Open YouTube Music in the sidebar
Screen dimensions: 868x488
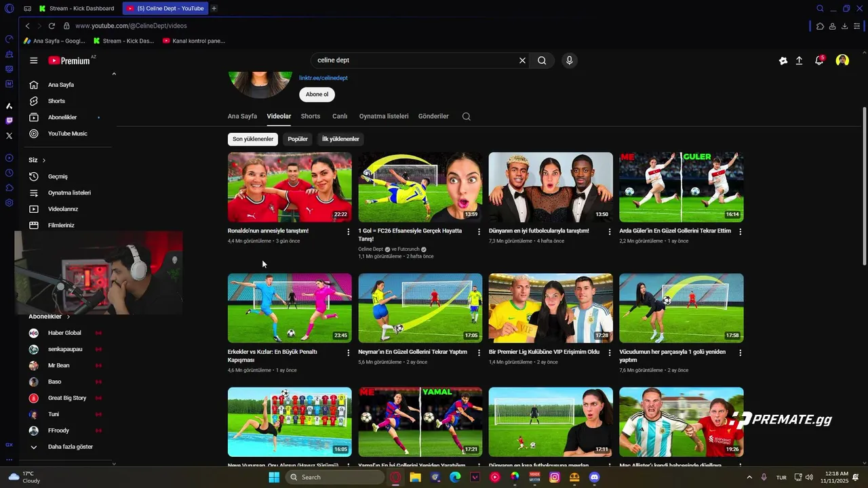(x=68, y=134)
